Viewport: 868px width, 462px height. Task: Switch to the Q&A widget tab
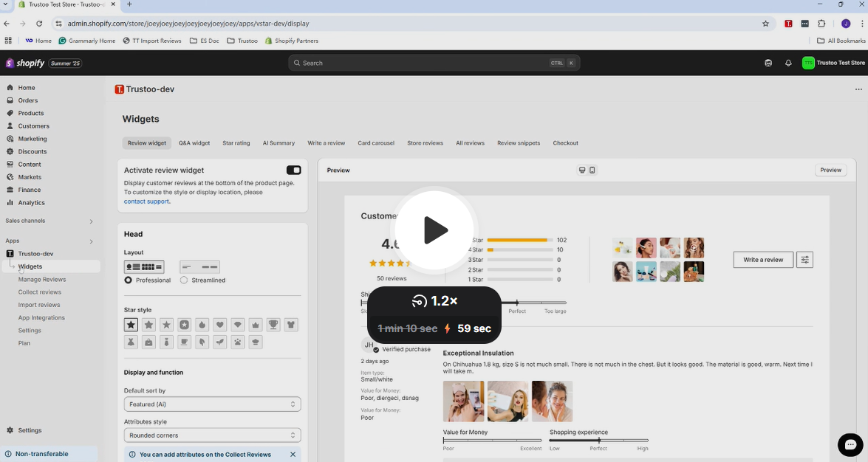pos(194,143)
